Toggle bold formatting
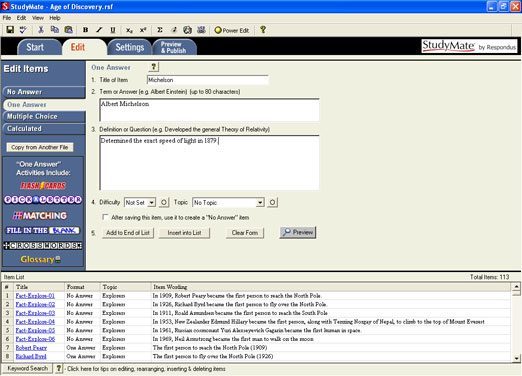Viewport: 522px width, 376px height. coord(85,30)
